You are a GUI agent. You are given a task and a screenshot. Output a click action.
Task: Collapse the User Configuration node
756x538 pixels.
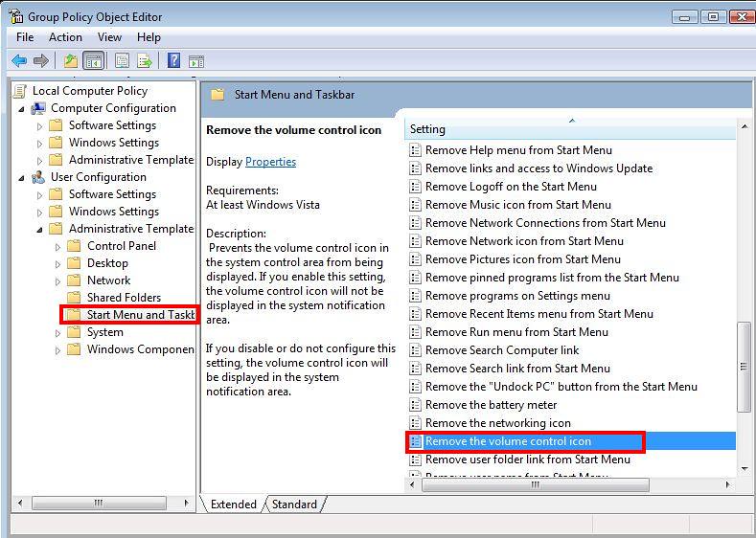tap(21, 178)
